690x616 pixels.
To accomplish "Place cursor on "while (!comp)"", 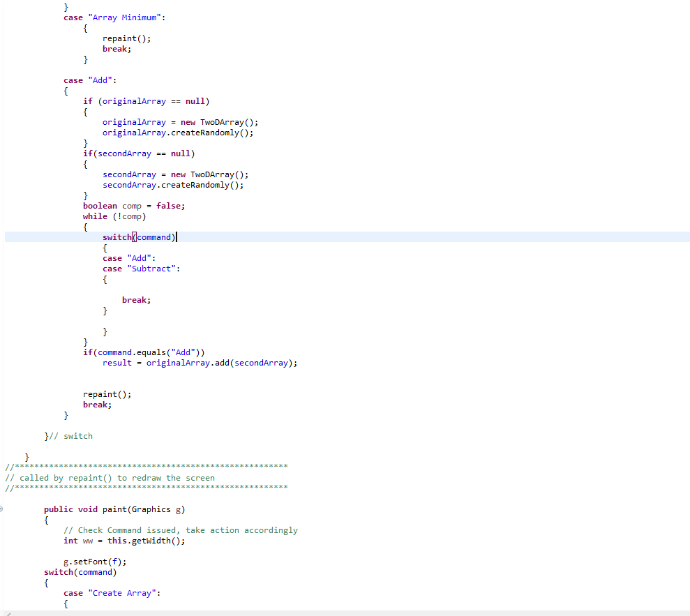I will coord(114,216).
